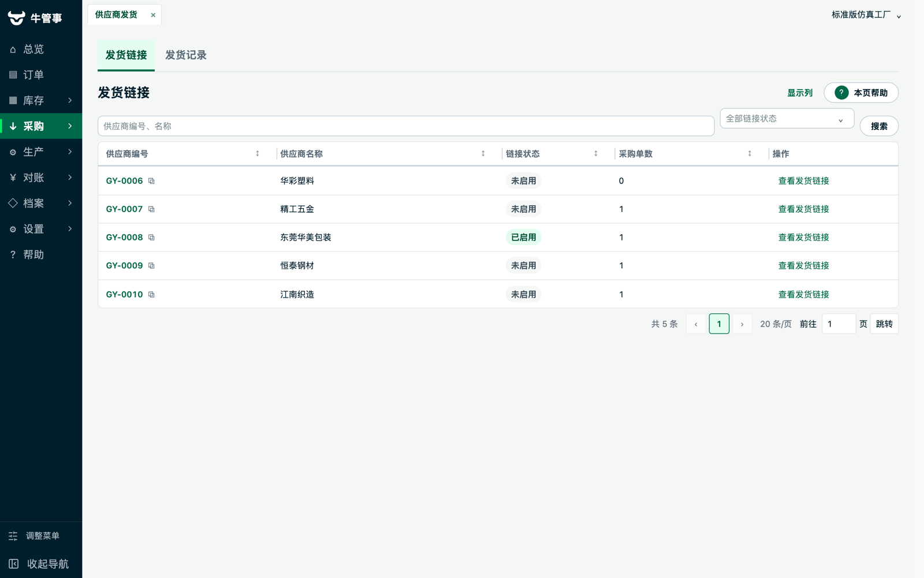Screen dimensions: 924x578
Task: Open 订单 in the sidebar
Action: click(x=41, y=75)
